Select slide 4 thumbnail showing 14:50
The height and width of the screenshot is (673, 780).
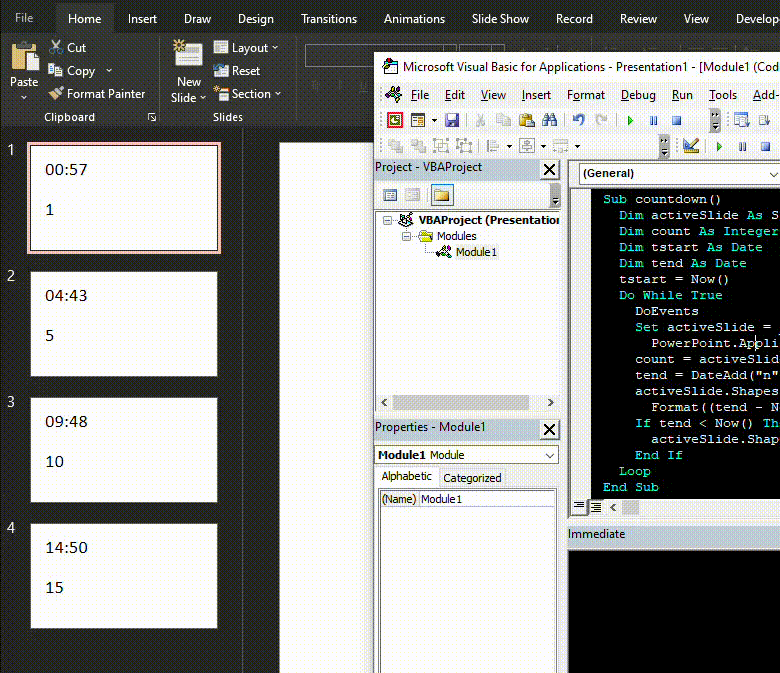(124, 576)
